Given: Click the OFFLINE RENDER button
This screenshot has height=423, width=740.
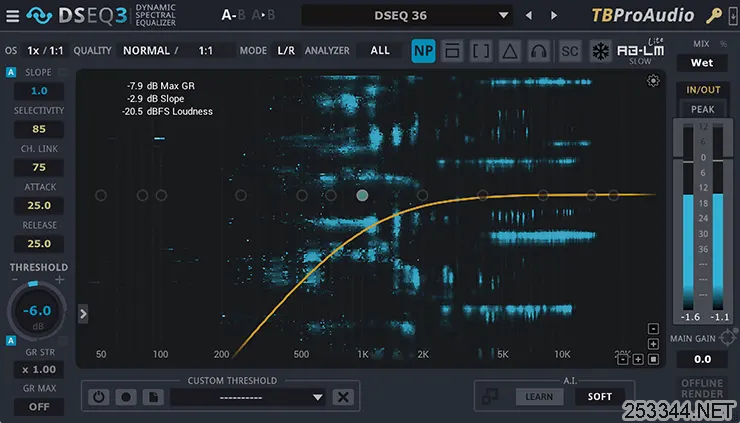Looking at the screenshot, I should coord(702,388).
